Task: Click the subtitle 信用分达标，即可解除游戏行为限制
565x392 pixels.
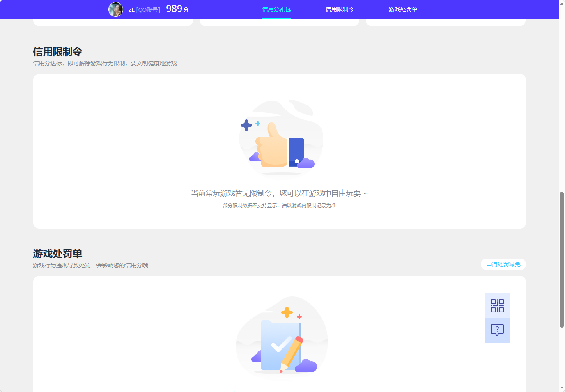Action: click(x=79, y=63)
